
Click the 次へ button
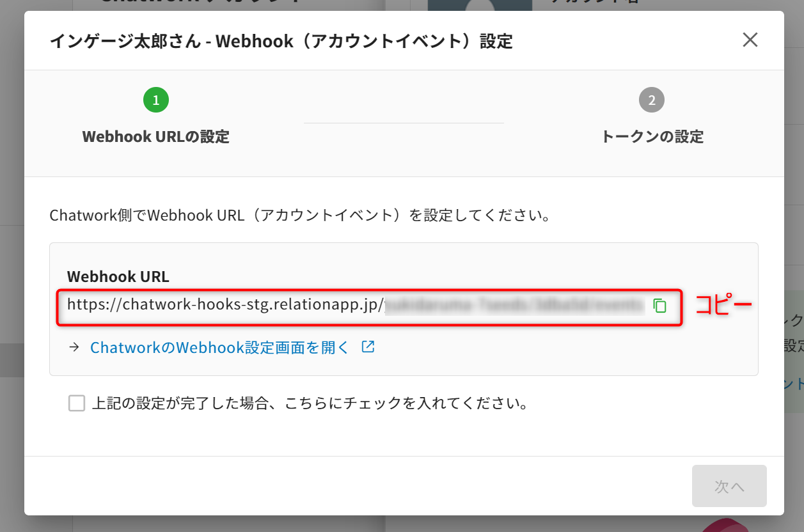click(x=729, y=486)
